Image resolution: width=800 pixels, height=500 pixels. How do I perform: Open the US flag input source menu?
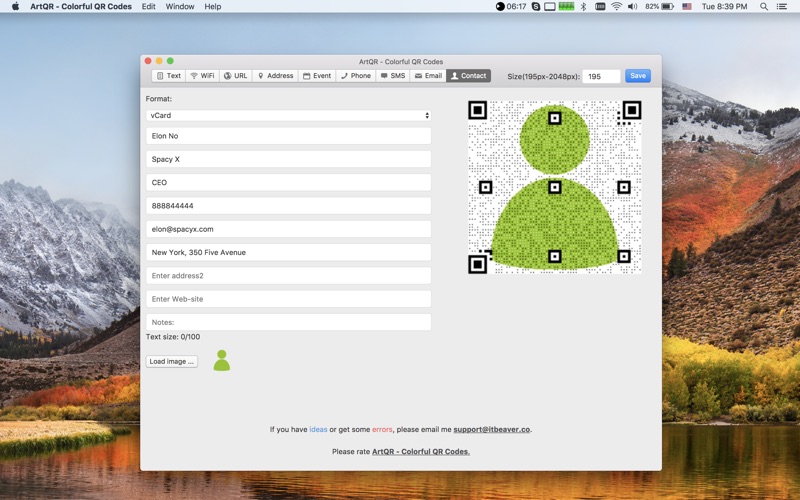tap(687, 7)
